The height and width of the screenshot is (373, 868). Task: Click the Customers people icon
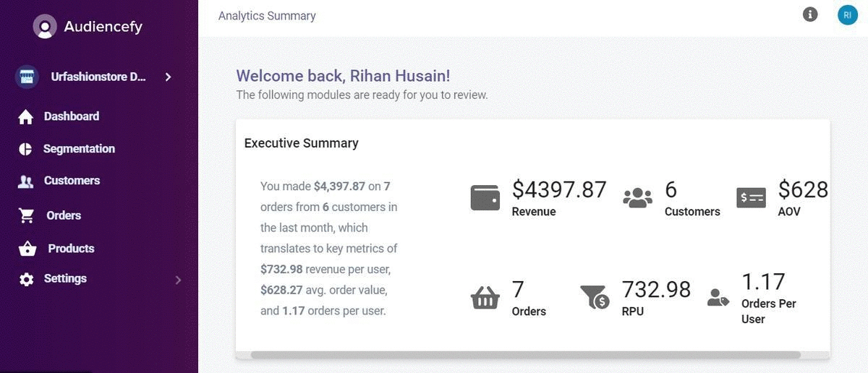pyautogui.click(x=26, y=181)
